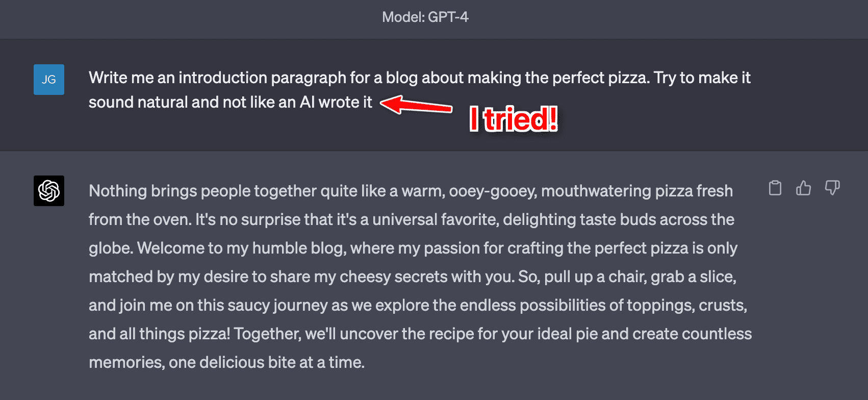The height and width of the screenshot is (400, 868).
Task: Copy the response with the clipboard icon
Action: 775,188
